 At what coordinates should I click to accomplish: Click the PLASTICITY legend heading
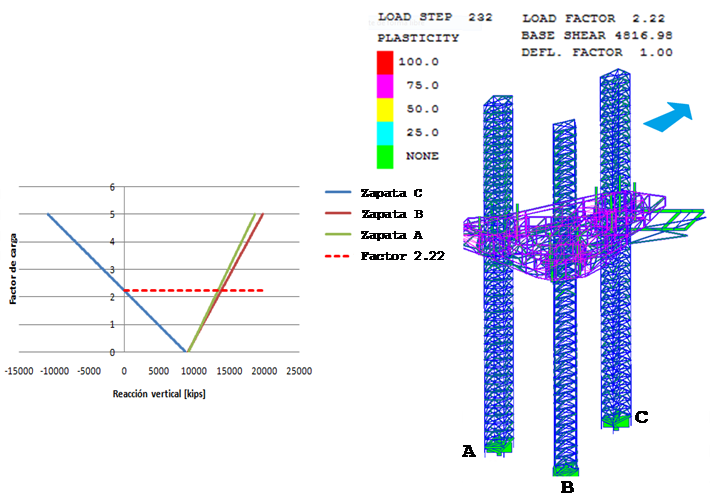(x=418, y=38)
